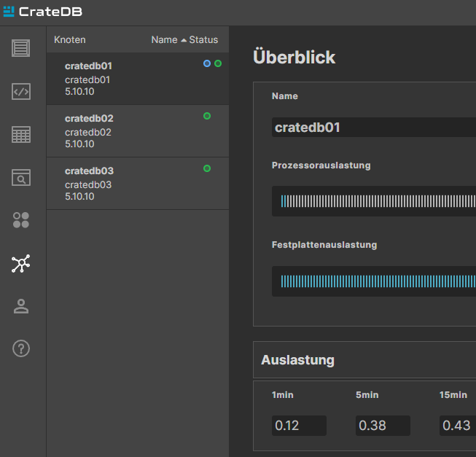Click version 5.10.10 under cratedb03

(x=79, y=196)
